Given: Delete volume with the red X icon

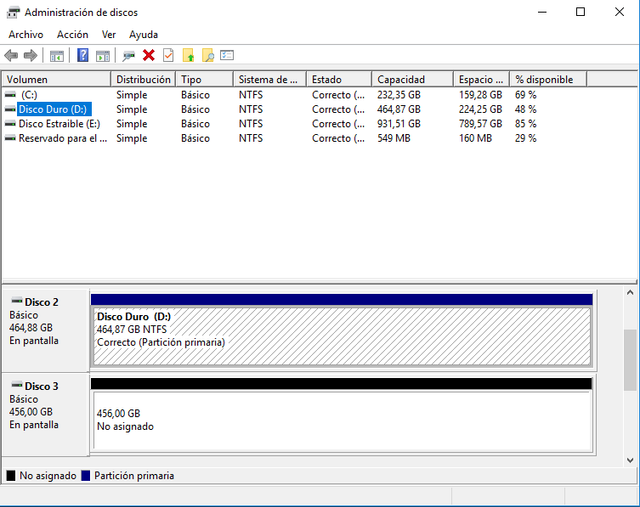Looking at the screenshot, I should (149, 55).
